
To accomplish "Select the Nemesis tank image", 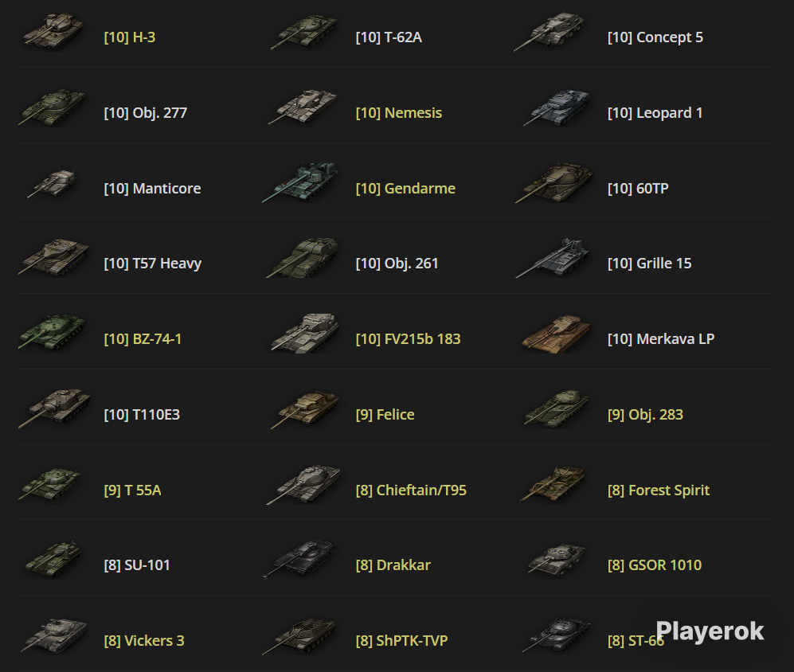I will (x=303, y=107).
